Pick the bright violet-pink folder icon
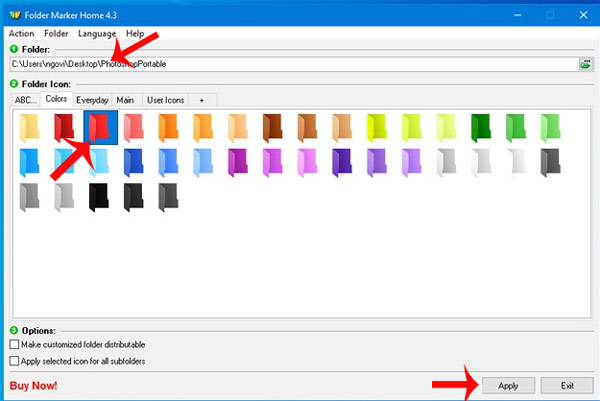Screen dimensions: 600x401 pyautogui.click(x=272, y=162)
